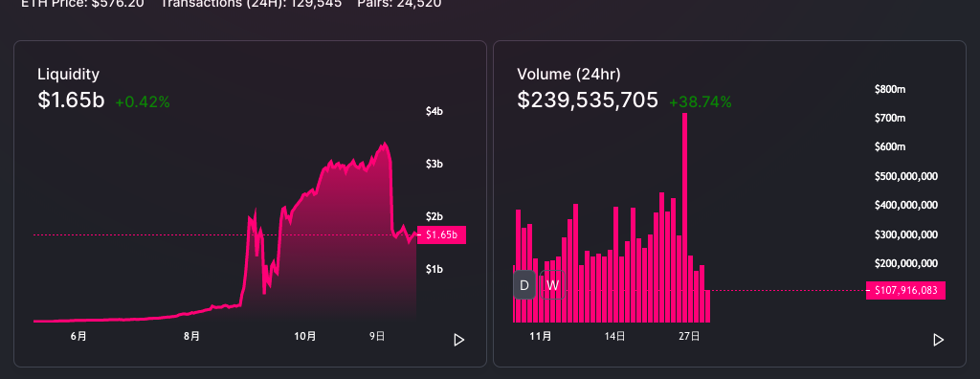Click the 10月 date label
Screen dimensions: 980x379
(x=305, y=337)
